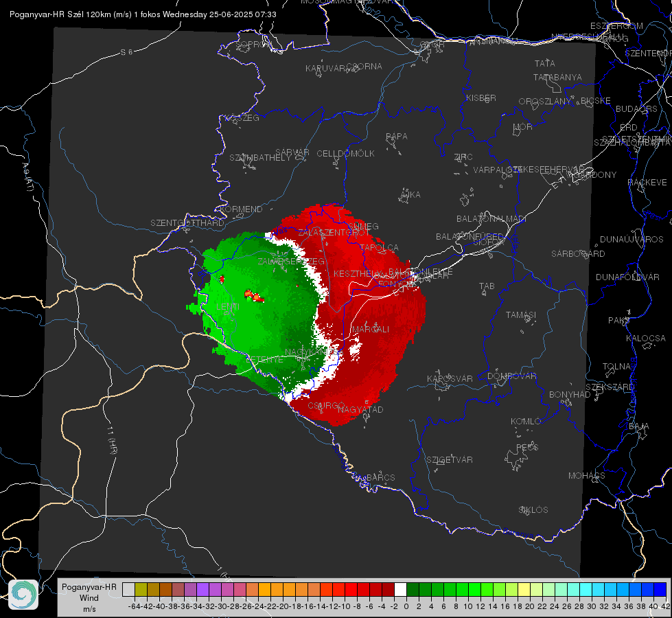Select the 'MOR' town label
Viewport: 672px width, 618px height.
click(523, 126)
